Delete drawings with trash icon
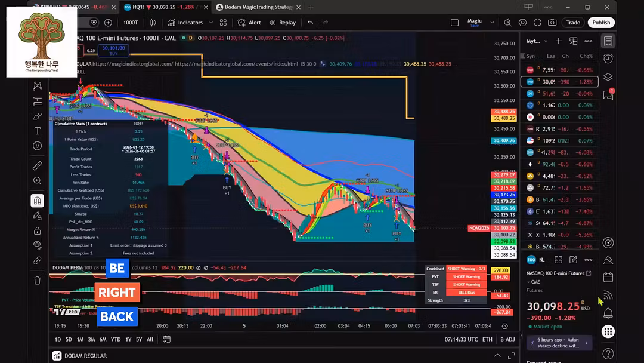Screen dimensions: 644x363 click(x=38, y=281)
